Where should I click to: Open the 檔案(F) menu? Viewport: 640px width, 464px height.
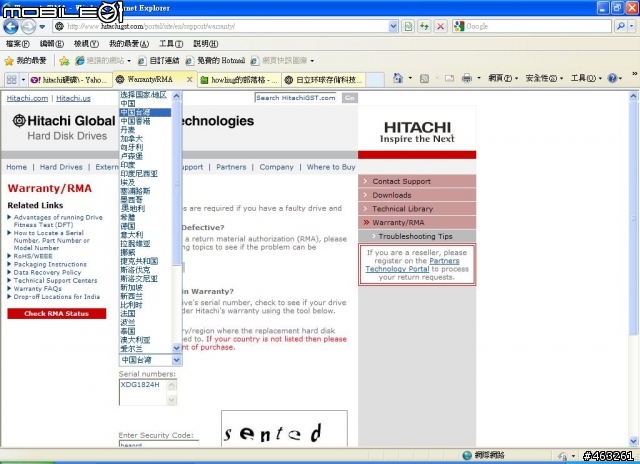18,43
